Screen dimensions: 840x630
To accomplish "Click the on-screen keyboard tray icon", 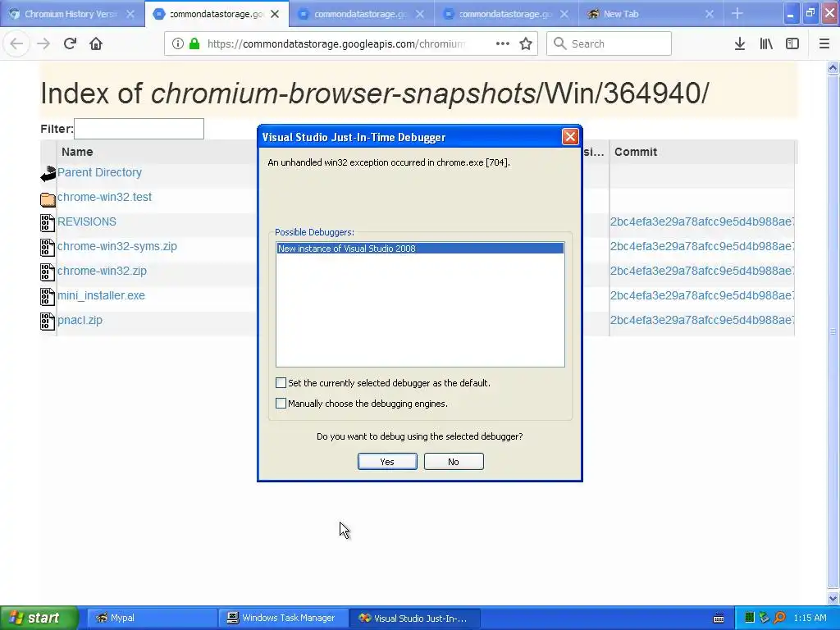I will (x=719, y=619).
